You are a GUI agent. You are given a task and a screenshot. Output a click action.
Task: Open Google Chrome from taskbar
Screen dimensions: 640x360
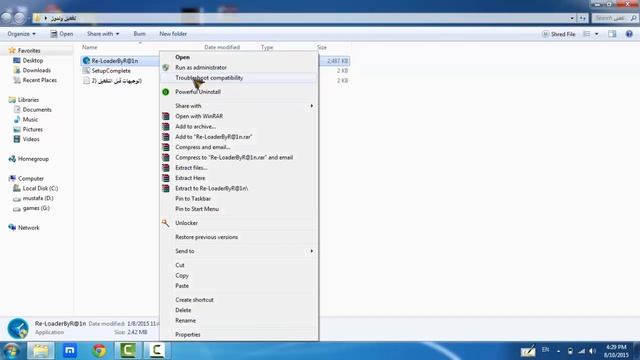point(99,351)
